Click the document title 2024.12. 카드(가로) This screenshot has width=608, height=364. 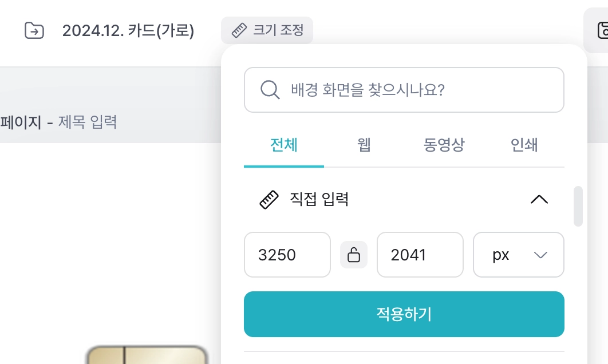coord(128,30)
